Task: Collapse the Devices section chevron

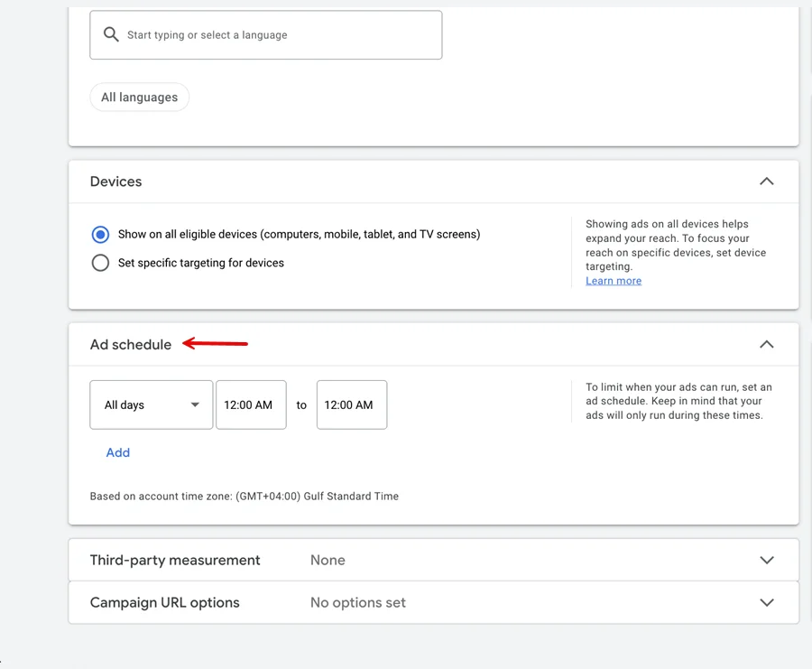Action: click(766, 181)
